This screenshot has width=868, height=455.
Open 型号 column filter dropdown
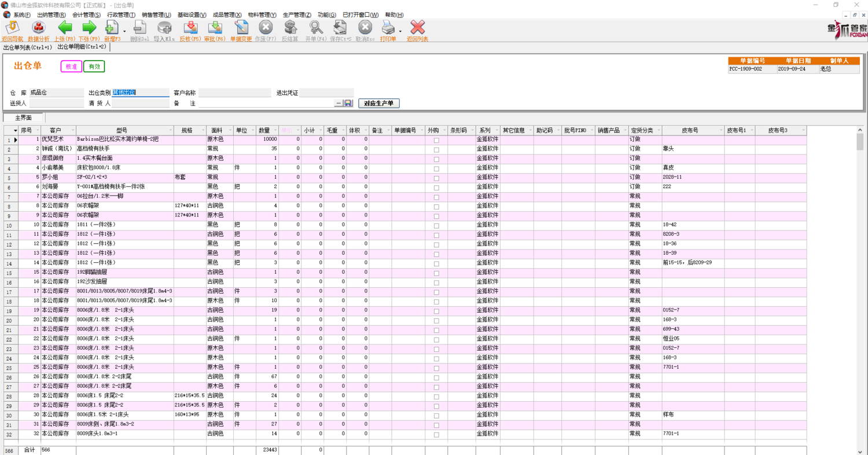coord(170,131)
